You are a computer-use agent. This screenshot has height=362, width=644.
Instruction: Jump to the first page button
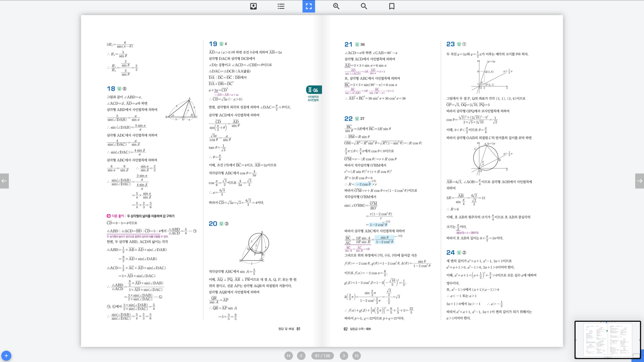coord(289,356)
